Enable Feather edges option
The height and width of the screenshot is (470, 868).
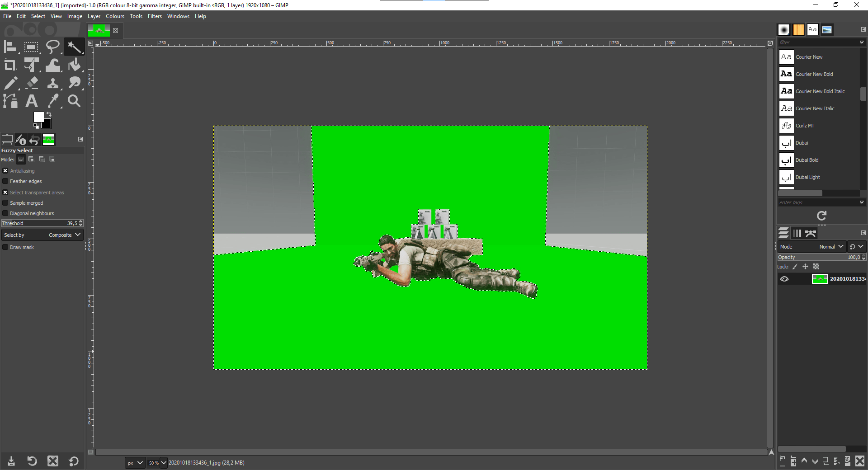click(x=5, y=181)
